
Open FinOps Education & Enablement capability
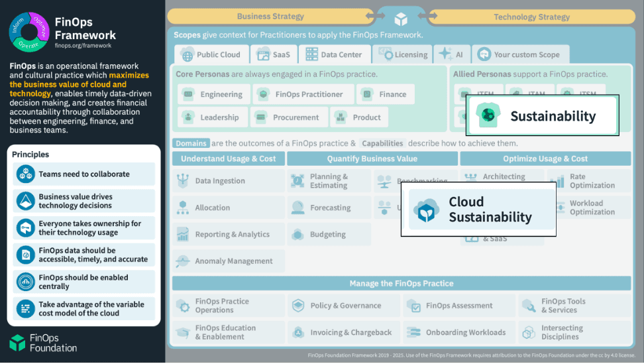point(229,332)
